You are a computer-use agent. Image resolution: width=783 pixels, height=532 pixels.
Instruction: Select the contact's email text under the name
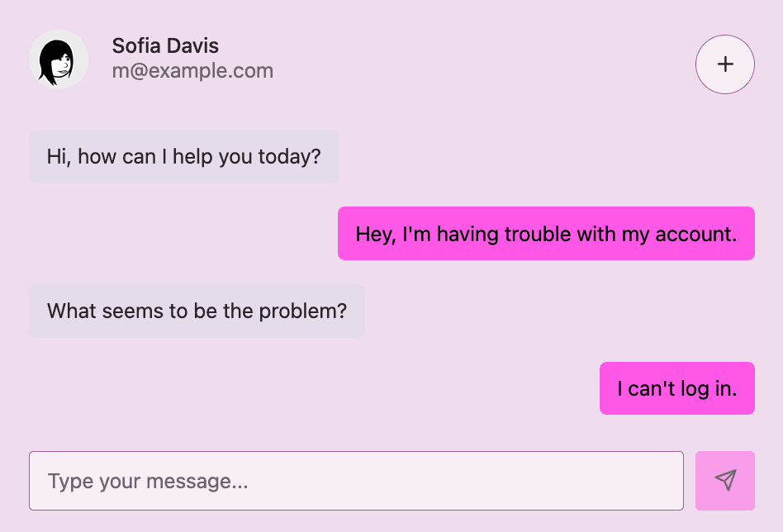click(192, 71)
